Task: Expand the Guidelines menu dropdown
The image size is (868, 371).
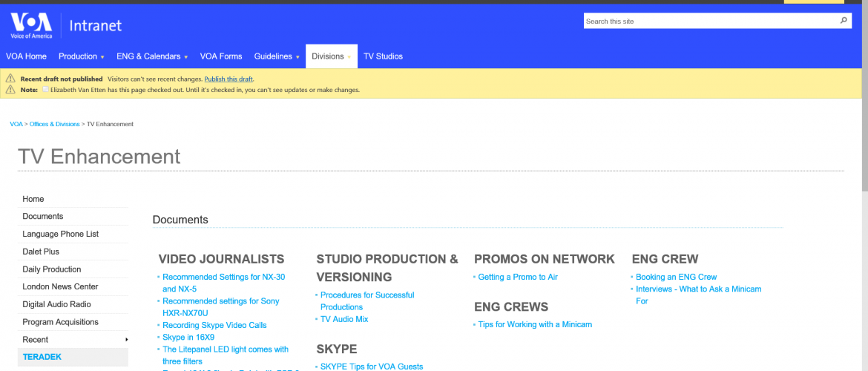Action: (x=297, y=57)
